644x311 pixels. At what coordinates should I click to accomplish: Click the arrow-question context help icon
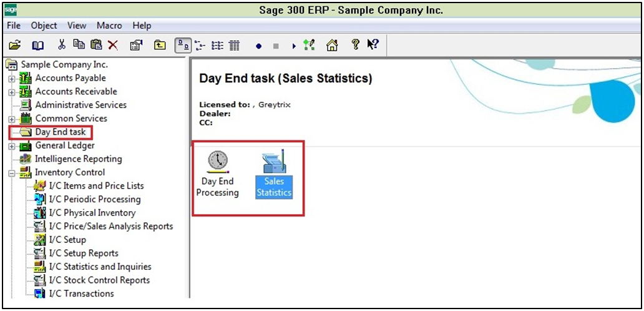(x=373, y=44)
